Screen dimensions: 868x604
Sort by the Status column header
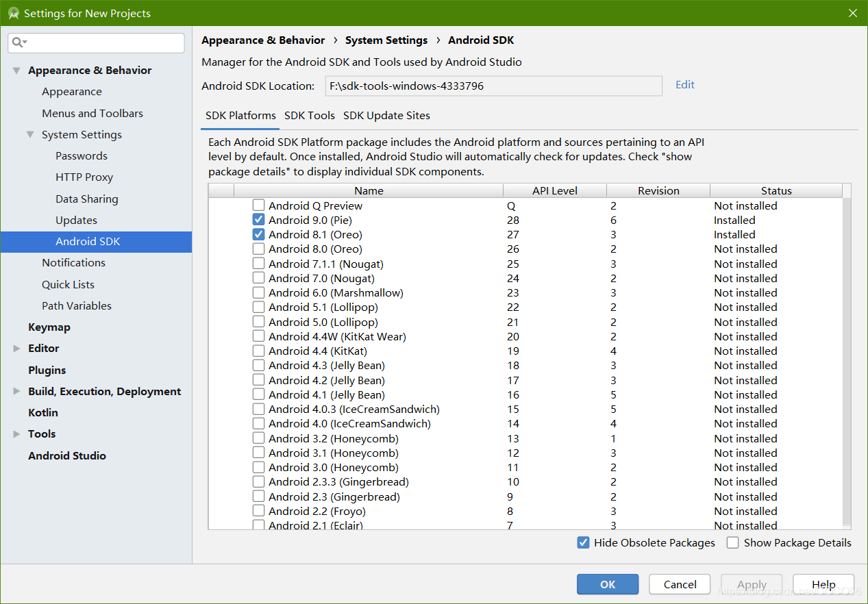776,191
